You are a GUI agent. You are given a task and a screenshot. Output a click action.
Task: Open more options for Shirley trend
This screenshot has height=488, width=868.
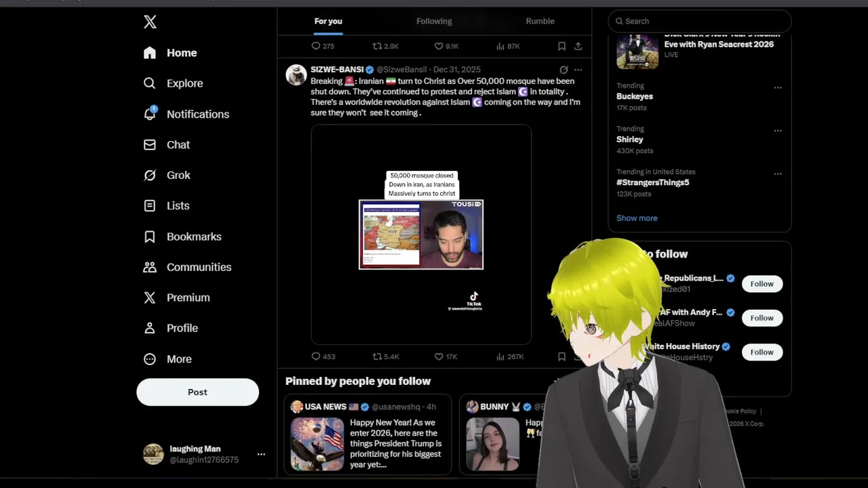tap(778, 131)
